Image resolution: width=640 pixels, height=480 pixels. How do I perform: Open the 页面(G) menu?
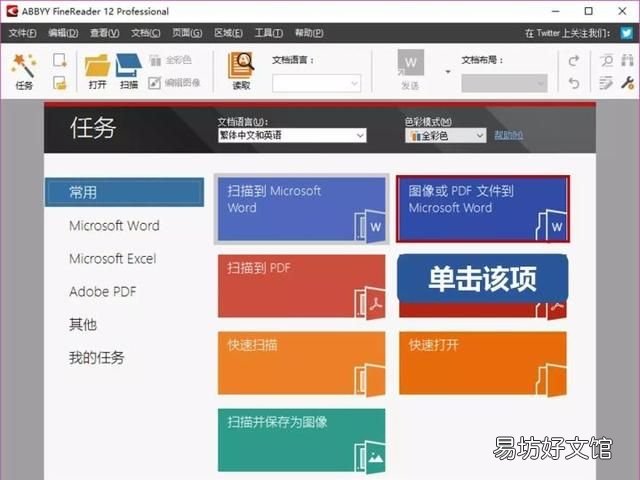187,33
